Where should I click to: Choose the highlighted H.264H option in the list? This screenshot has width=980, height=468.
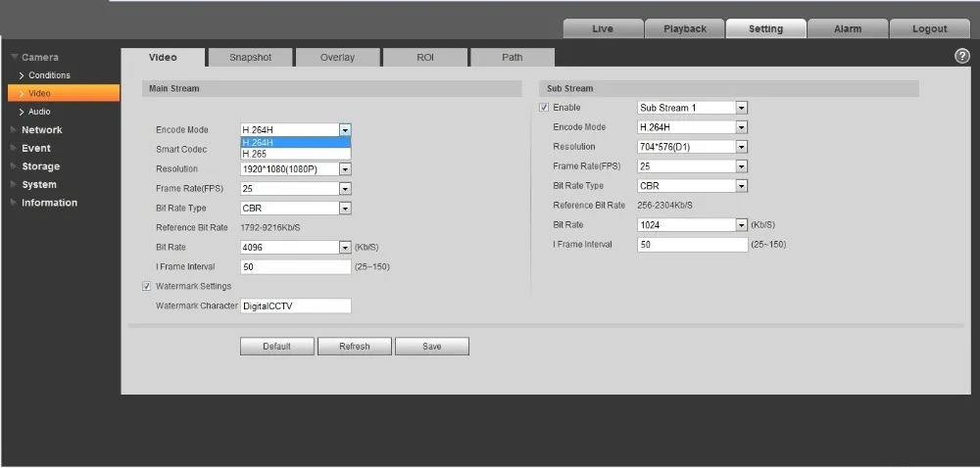[296, 142]
